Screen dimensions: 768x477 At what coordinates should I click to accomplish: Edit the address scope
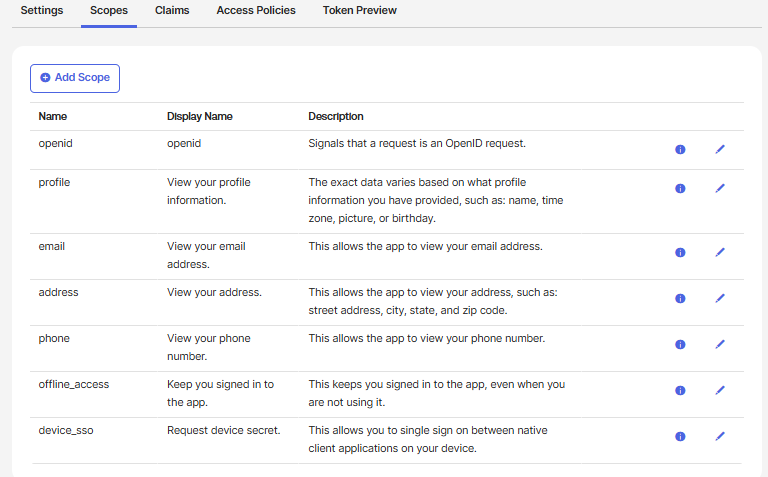(x=720, y=299)
